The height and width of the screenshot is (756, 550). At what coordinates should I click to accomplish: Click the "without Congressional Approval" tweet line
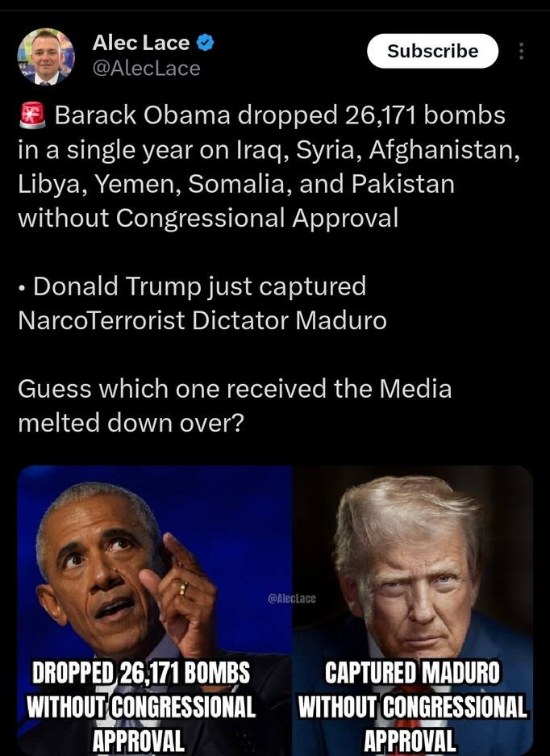click(208, 218)
